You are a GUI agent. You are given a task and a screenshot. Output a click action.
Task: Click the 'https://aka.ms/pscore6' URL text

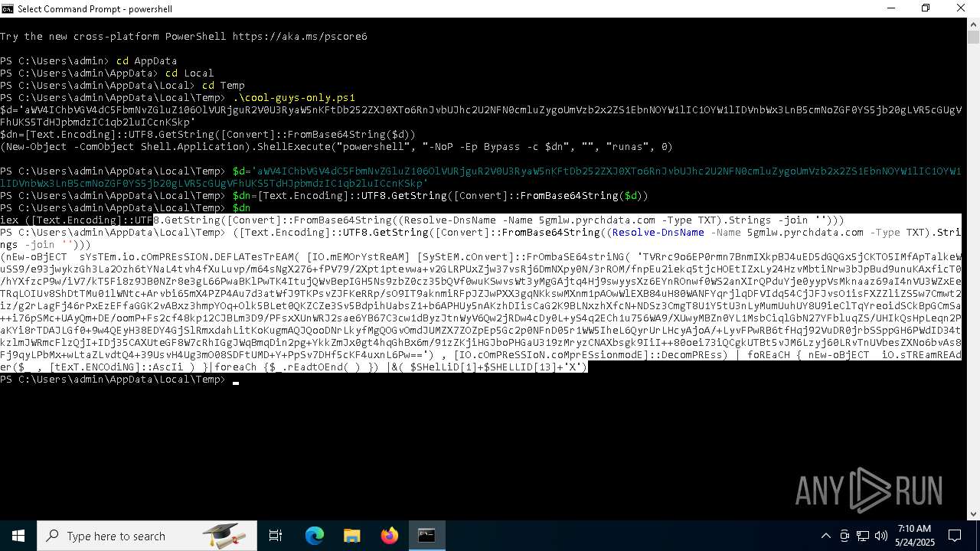click(300, 36)
